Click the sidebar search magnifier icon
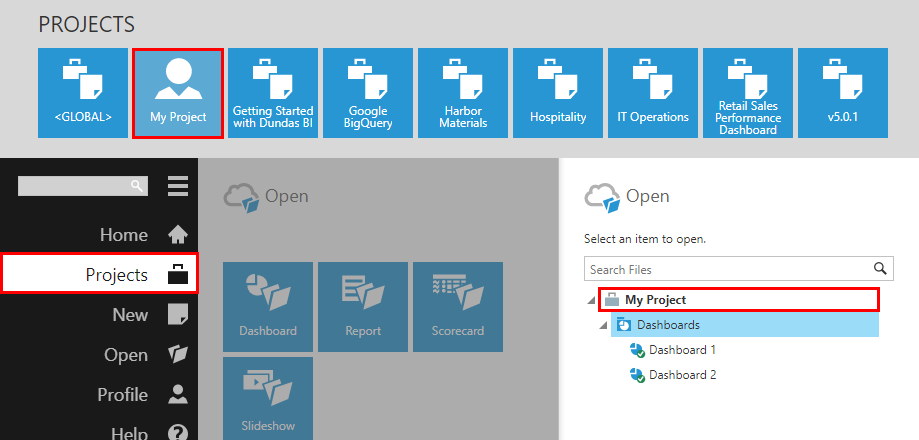Viewport: 919px width, 440px height. (x=137, y=186)
